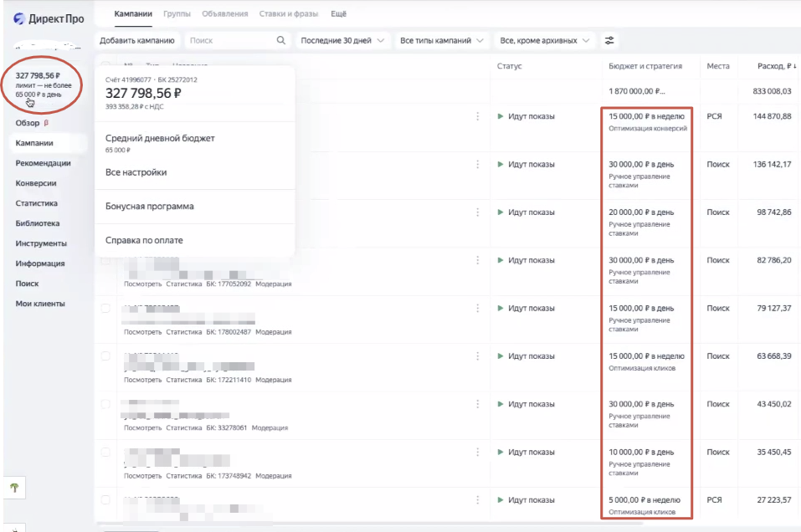Switch to the Объявления tab

click(225, 13)
